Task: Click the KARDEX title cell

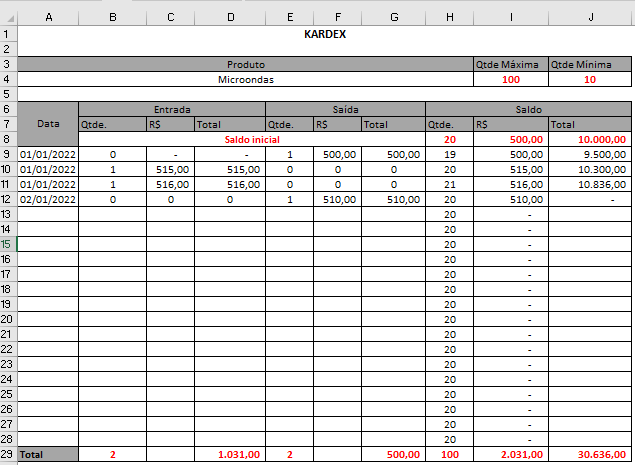Action: pyautogui.click(x=325, y=34)
